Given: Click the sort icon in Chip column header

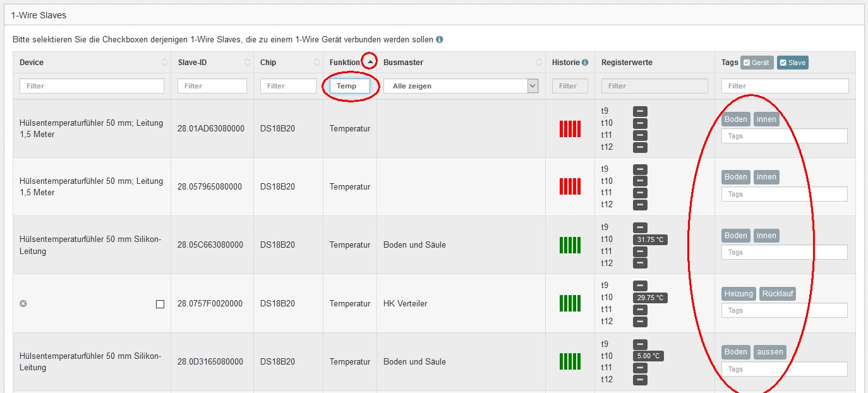Looking at the screenshot, I should pyautogui.click(x=316, y=63).
